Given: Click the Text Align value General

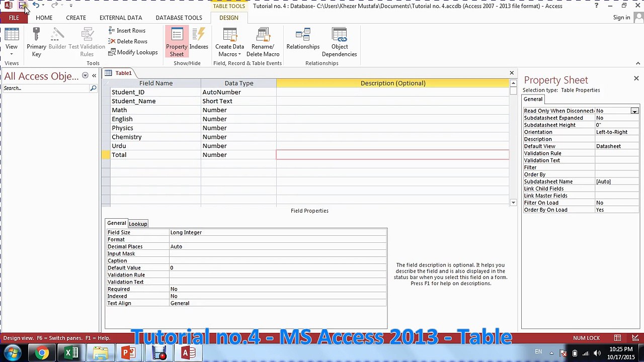Looking at the screenshot, I should (x=278, y=303).
